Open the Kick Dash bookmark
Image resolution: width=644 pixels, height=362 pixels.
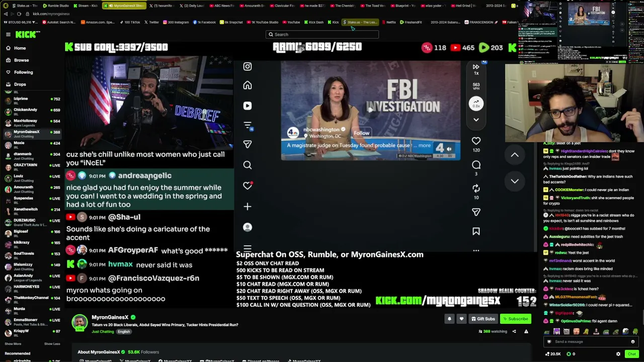pos(313,22)
